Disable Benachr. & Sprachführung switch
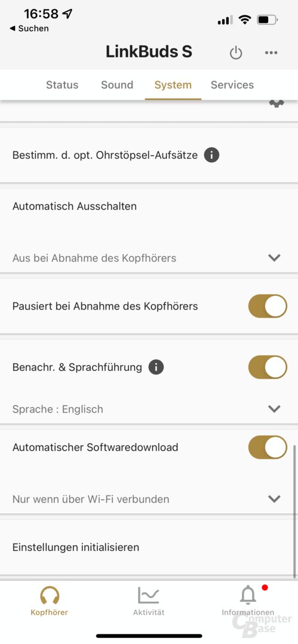Viewport: 298px width, 644px height. click(x=268, y=367)
